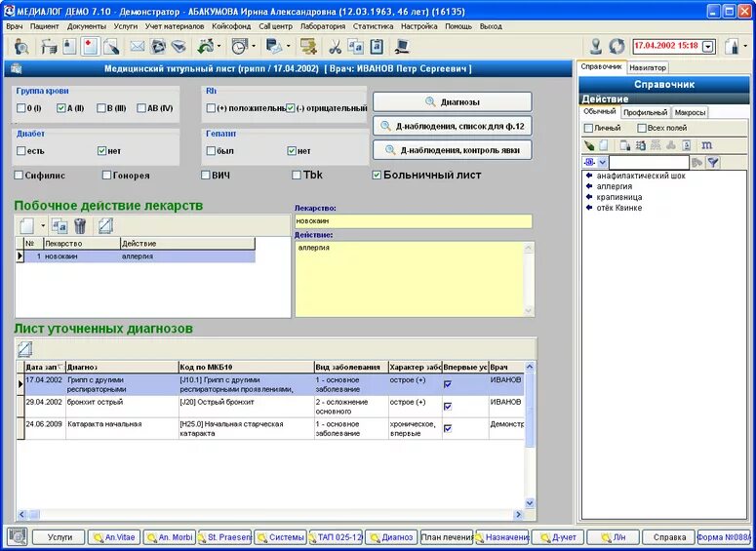Click the patient search magnifier icon
Viewport: 756px width, 551px height.
21,47
